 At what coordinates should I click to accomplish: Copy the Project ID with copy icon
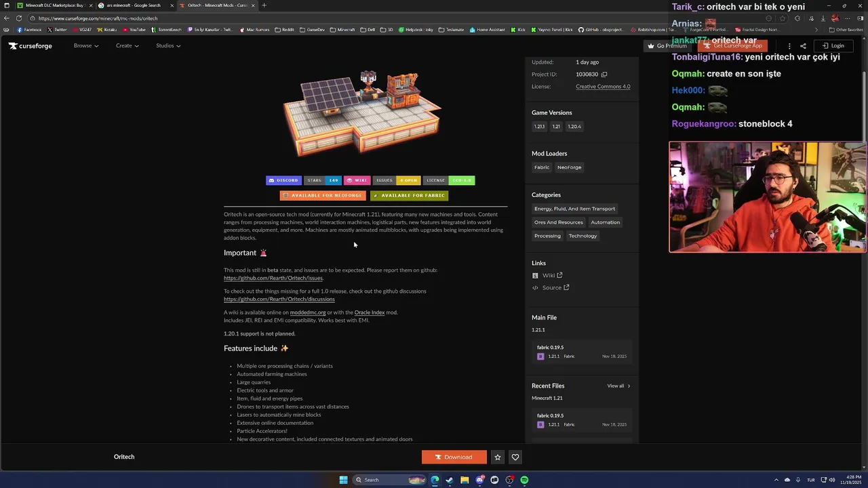[604, 75]
